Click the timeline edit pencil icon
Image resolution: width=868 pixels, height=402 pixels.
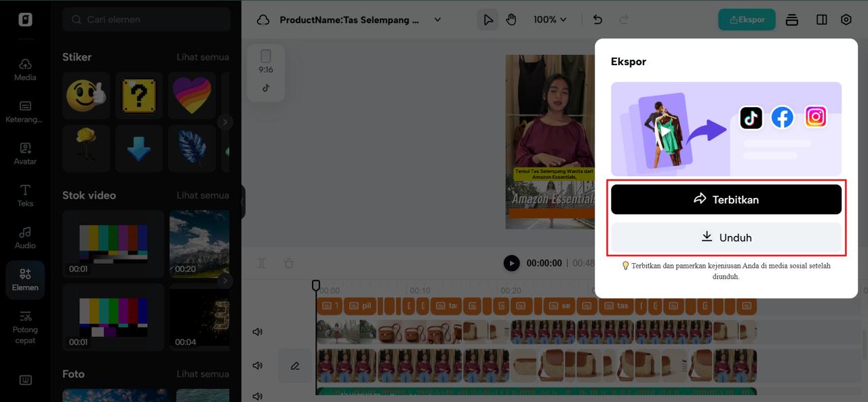point(295,365)
